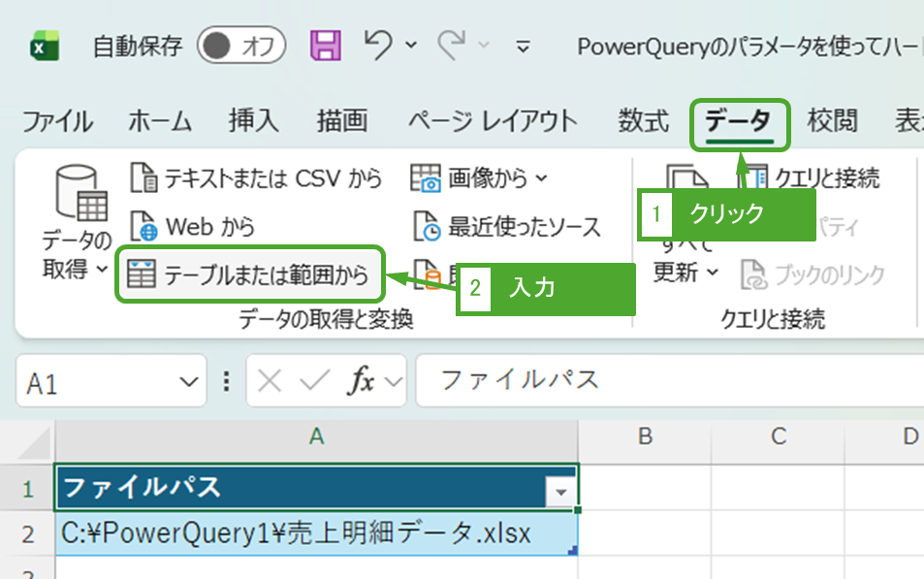Click テーブルまたは範囲から button
Screen dimensions: 924x579
[x=250, y=274]
